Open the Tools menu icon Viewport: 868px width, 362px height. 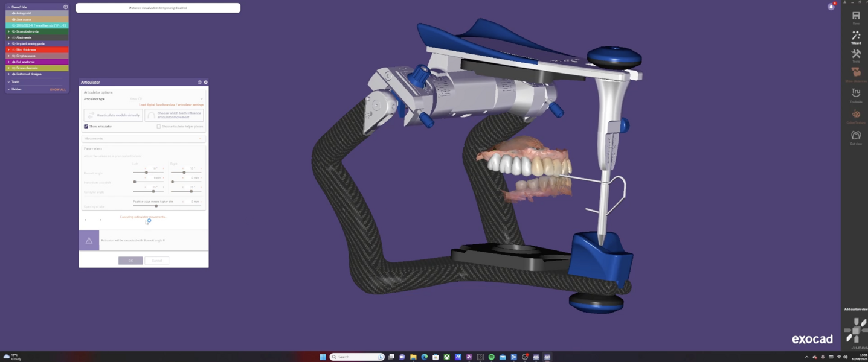pyautogui.click(x=855, y=56)
